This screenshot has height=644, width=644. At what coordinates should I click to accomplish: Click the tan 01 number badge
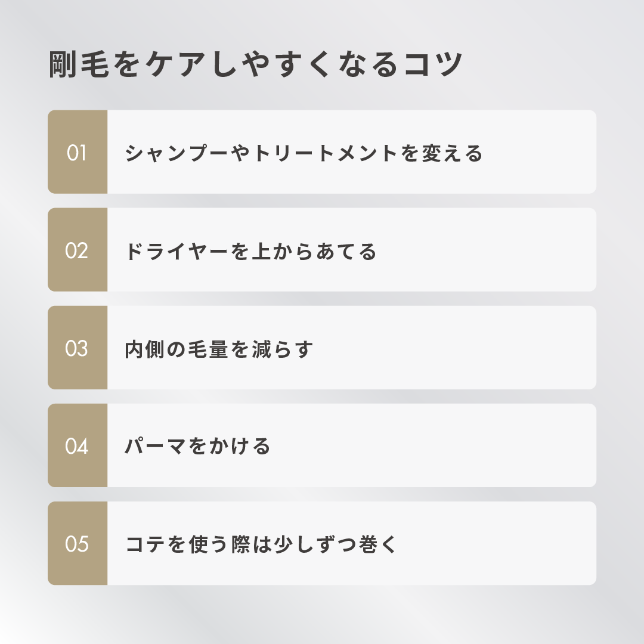[78, 152]
